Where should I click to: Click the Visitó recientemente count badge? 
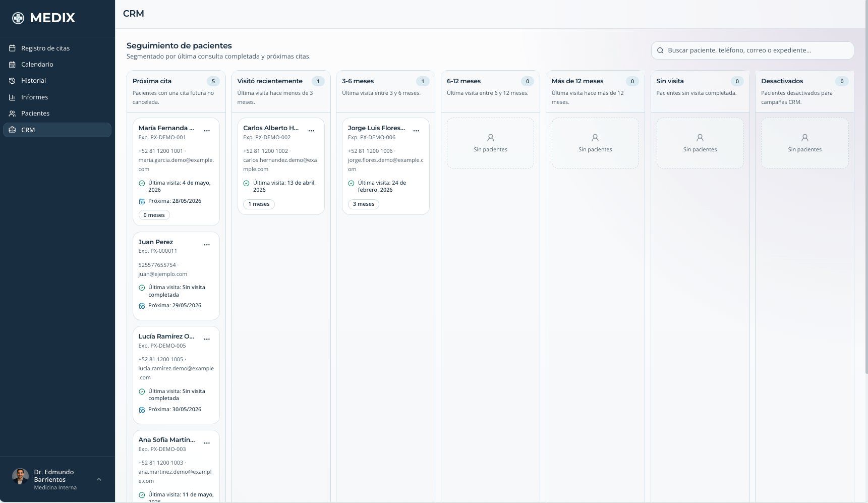tap(318, 81)
